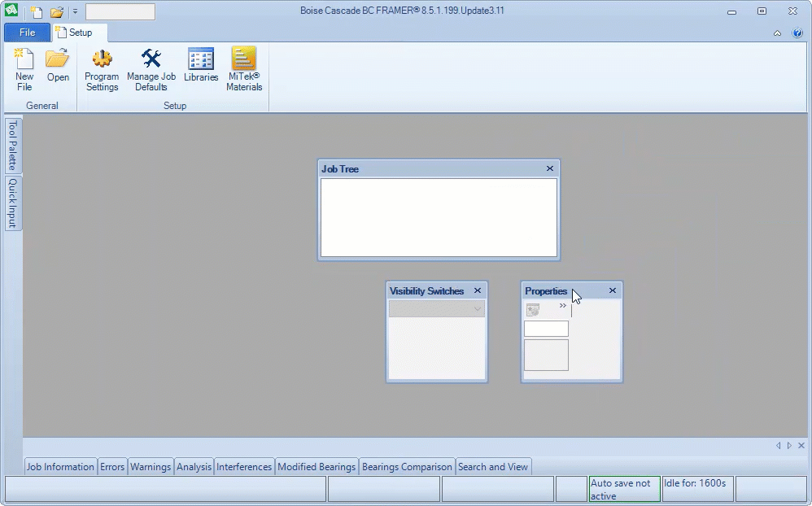Open the Tool Palette side tab
Viewport: 812px width, 506px height.
click(x=13, y=146)
